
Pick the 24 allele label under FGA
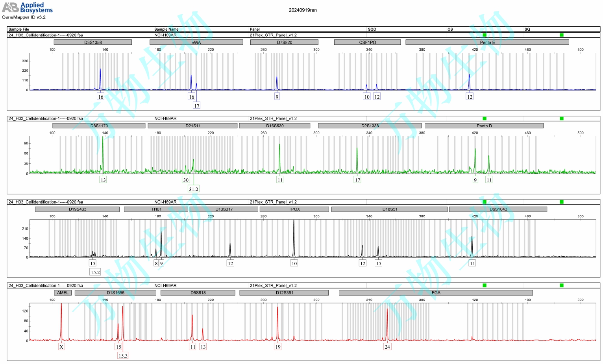click(x=387, y=347)
